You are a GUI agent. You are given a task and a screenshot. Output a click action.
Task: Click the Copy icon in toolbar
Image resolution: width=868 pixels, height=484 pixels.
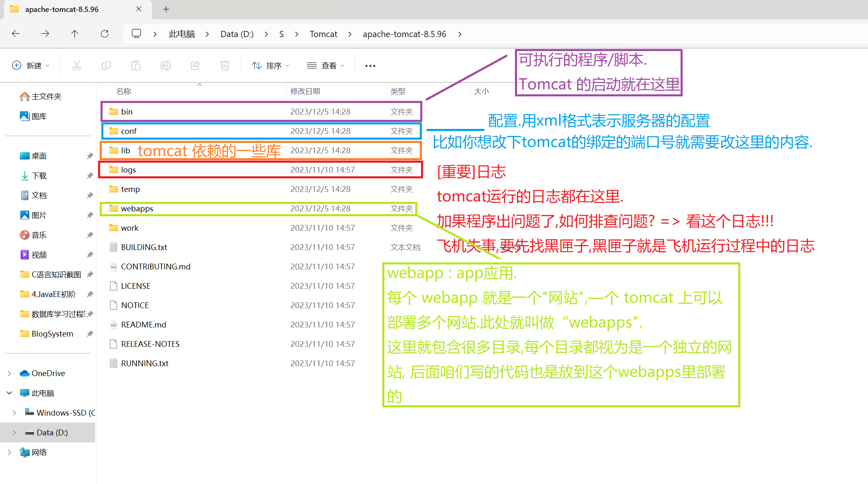(x=106, y=65)
